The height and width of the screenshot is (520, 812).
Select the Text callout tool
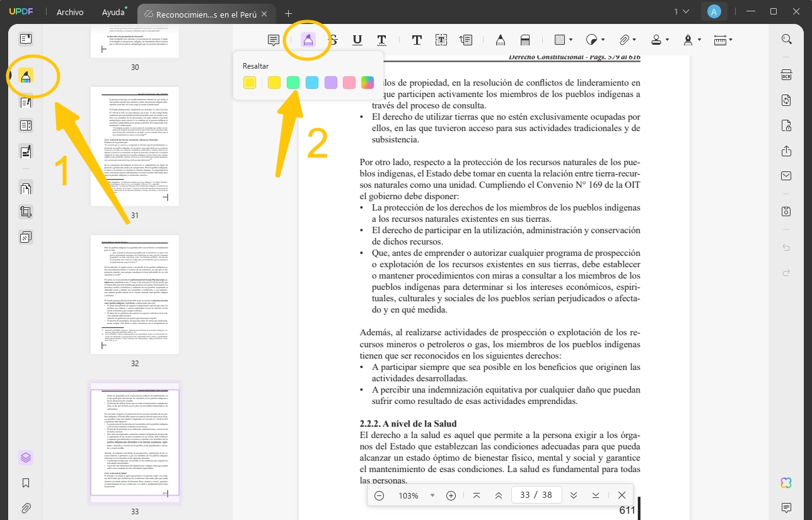tap(465, 40)
